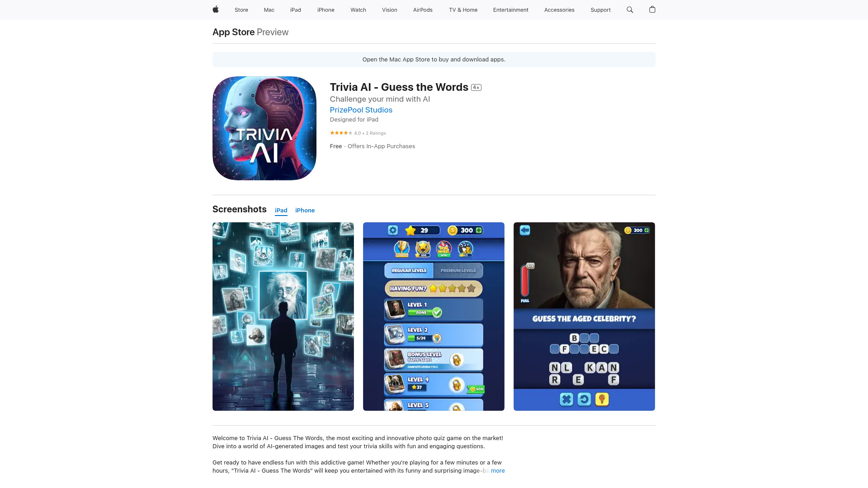
Task: Select the iPad screenshots tab
Action: [x=281, y=210]
